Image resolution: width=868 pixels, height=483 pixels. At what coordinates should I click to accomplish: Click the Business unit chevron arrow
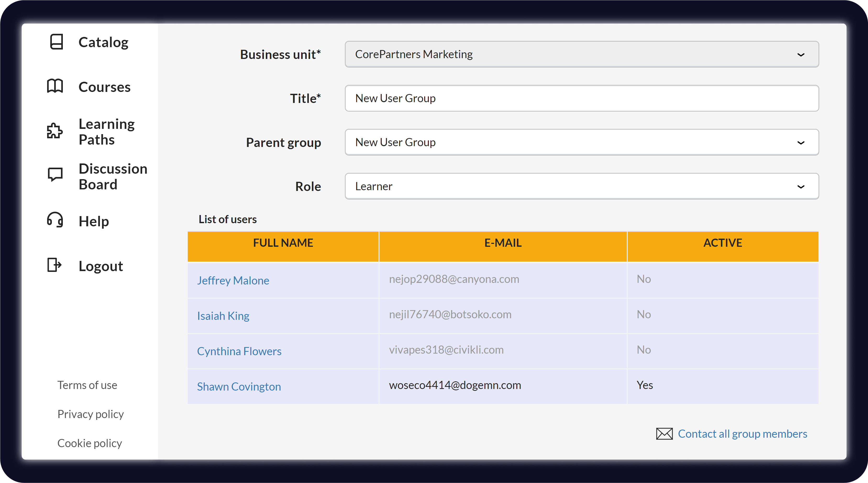click(801, 54)
